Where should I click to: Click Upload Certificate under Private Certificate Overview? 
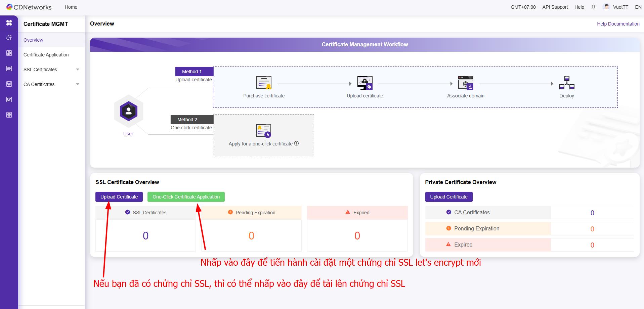click(x=449, y=197)
